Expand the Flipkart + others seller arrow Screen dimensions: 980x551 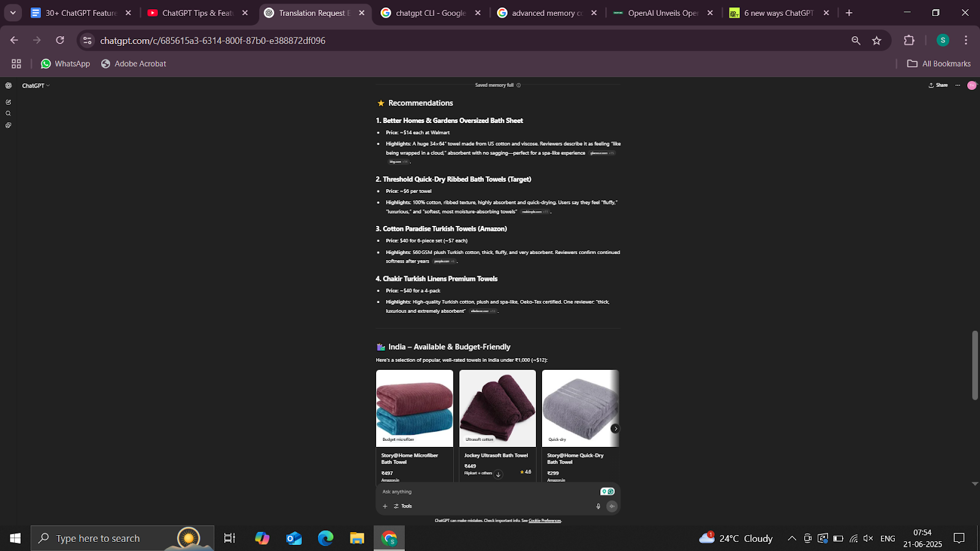498,474
